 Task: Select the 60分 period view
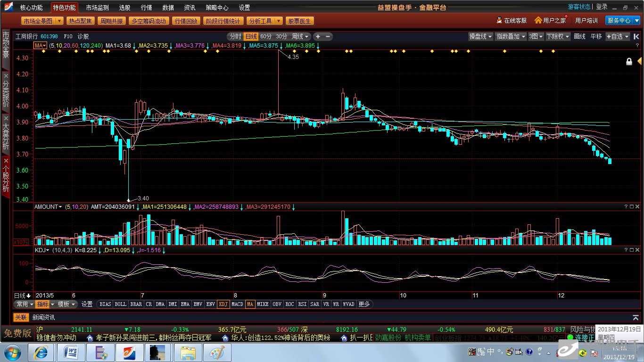click(266, 37)
